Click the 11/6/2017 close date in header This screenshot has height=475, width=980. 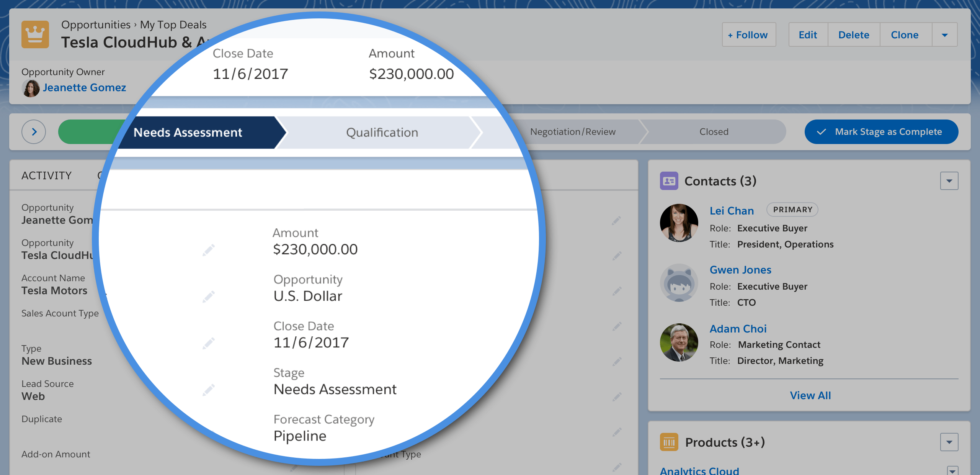point(250,74)
